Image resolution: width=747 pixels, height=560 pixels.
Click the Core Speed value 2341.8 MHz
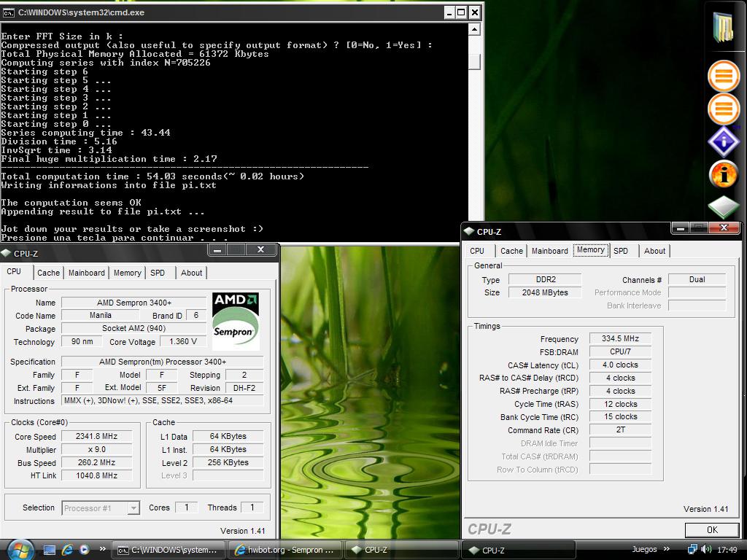(97, 436)
